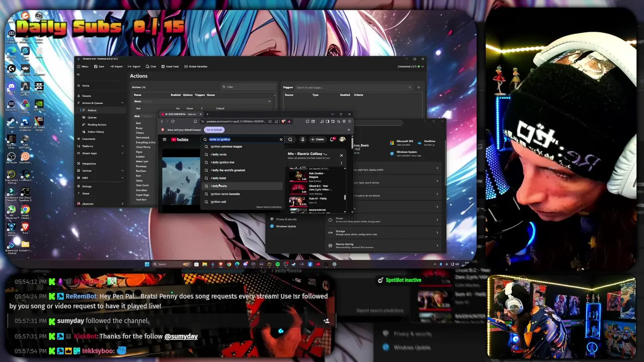Click the YouTube Create button
This screenshot has width=644, height=362.
(x=317, y=139)
